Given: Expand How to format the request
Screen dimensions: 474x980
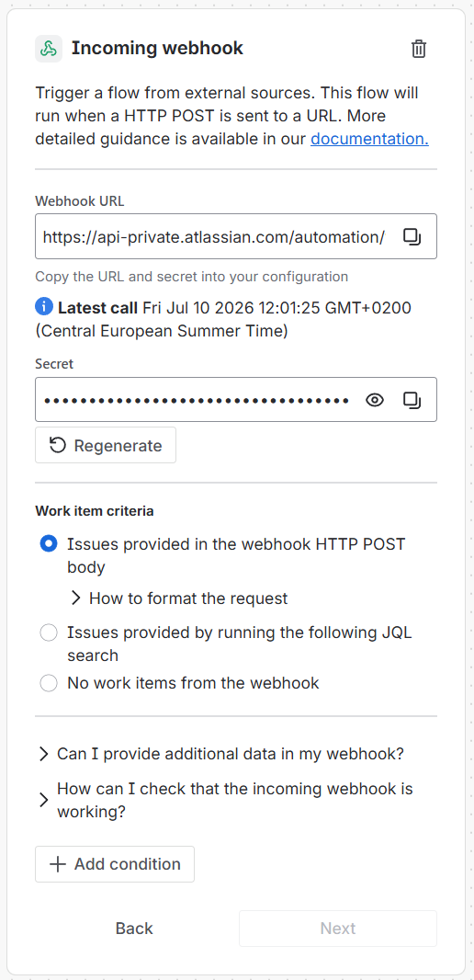Looking at the screenshot, I should pos(179,598).
